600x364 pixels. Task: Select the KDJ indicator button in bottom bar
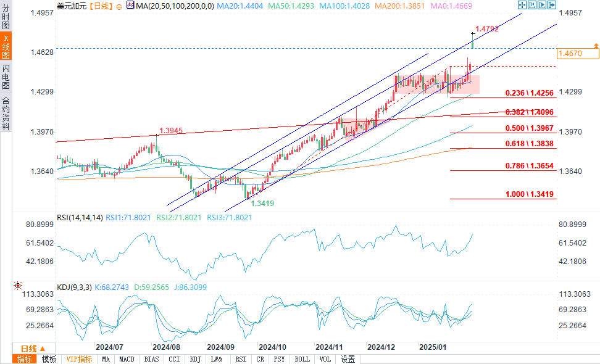pos(196,359)
